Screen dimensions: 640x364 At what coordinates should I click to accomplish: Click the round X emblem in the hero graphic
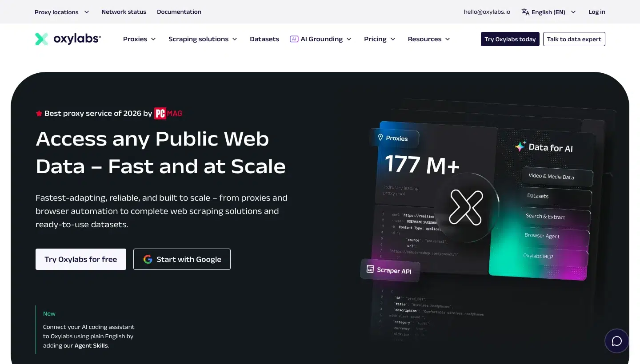466,208
